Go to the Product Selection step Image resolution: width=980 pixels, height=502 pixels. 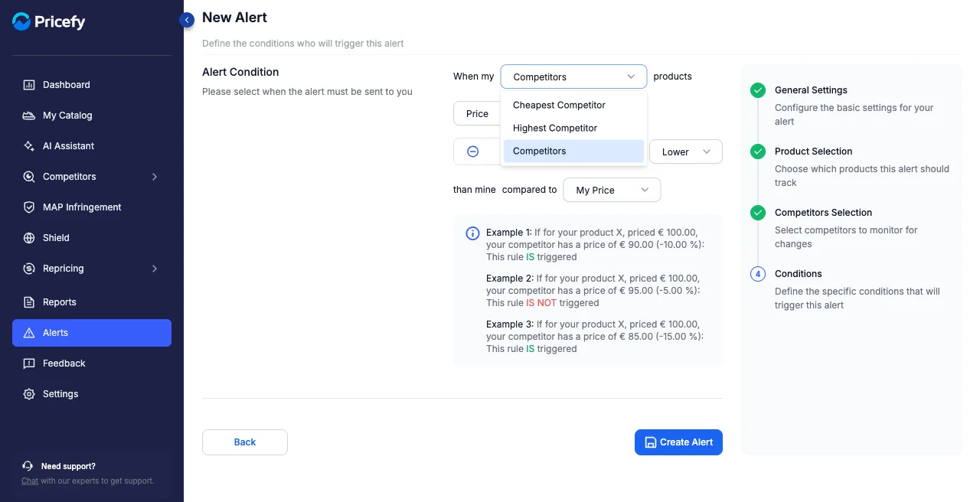point(813,152)
